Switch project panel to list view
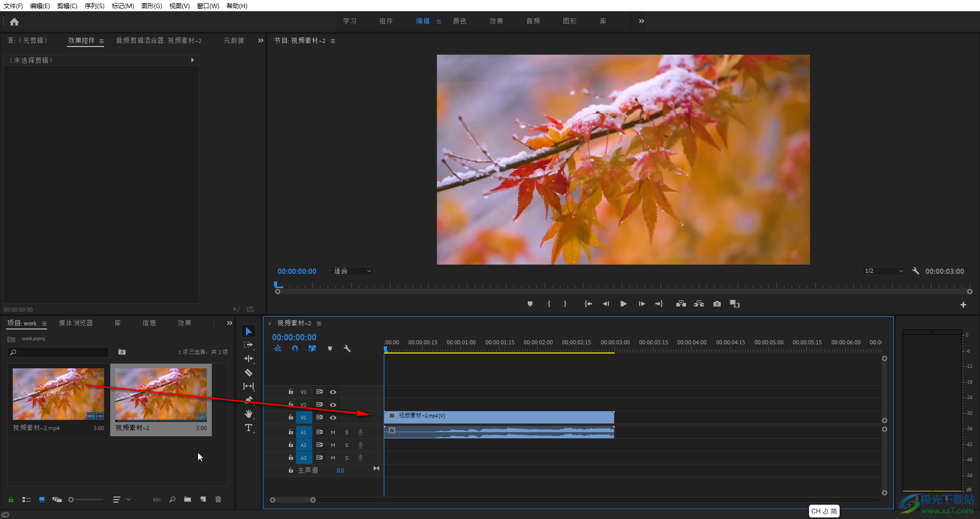This screenshot has width=980, height=519. click(x=27, y=500)
